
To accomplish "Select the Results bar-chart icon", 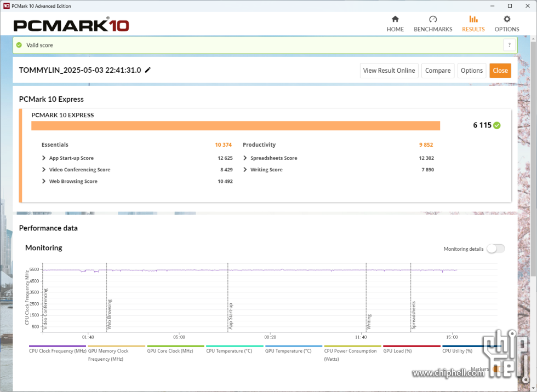I will (473, 19).
